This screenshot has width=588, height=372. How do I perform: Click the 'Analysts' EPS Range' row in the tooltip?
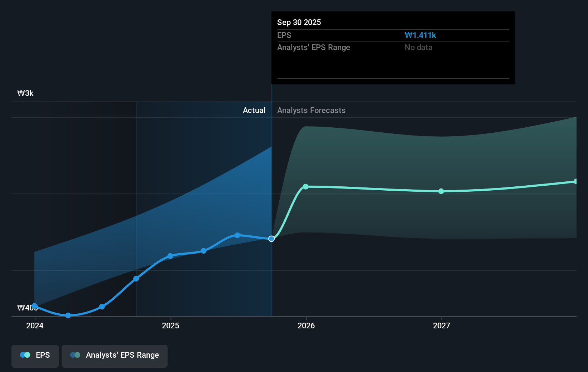393,48
